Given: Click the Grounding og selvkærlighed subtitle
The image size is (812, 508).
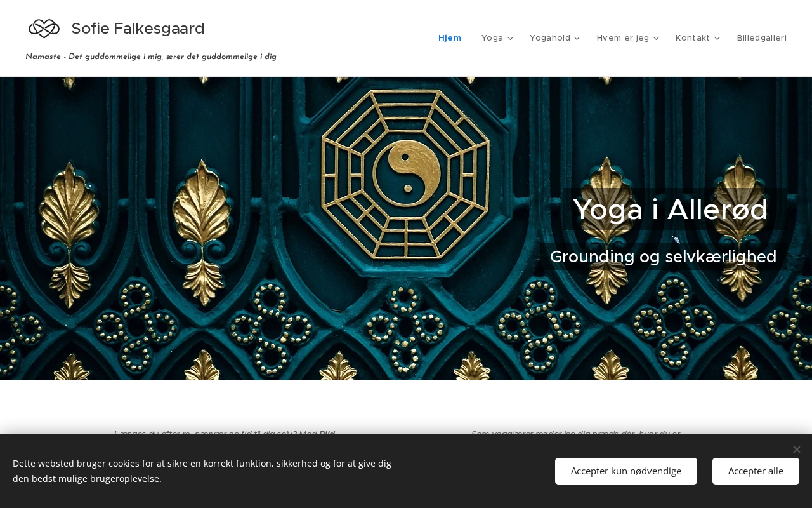Looking at the screenshot, I should pyautogui.click(x=663, y=257).
